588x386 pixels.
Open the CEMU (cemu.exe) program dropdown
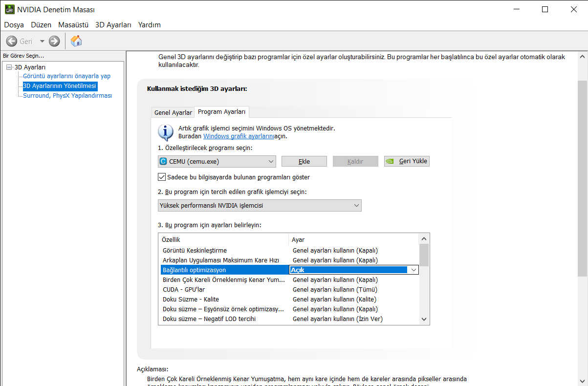point(217,161)
